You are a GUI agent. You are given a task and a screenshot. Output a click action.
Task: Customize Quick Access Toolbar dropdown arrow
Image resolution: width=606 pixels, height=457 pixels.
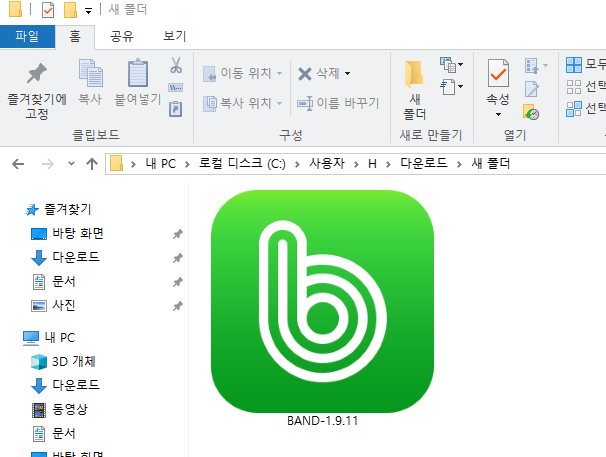[89, 11]
